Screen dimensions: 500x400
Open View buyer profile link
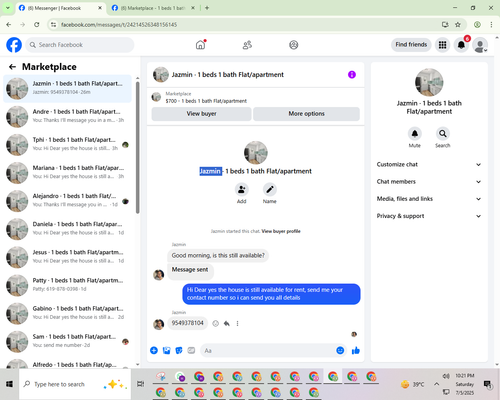[x=281, y=231]
